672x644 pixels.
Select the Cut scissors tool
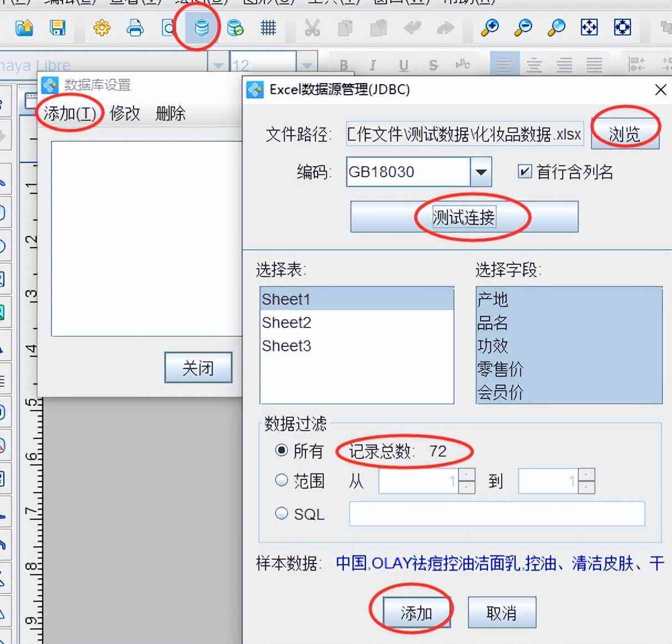pos(312,27)
